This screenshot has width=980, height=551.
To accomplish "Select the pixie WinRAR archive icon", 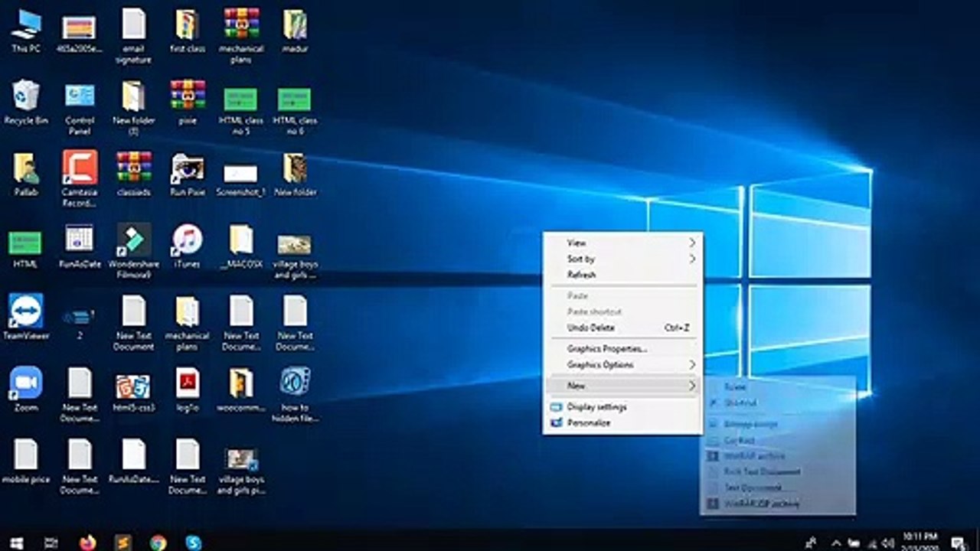I will 187,103.
